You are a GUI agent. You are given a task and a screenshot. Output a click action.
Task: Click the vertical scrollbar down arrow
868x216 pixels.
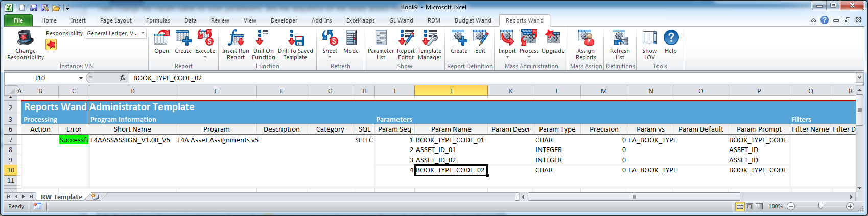point(860,188)
